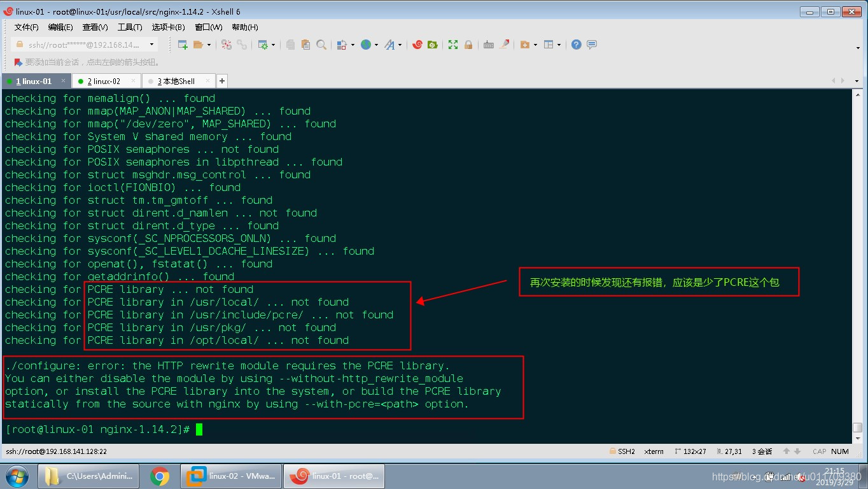868x489 pixels.
Task: Open the 编辑(E) menu
Action: 60,27
